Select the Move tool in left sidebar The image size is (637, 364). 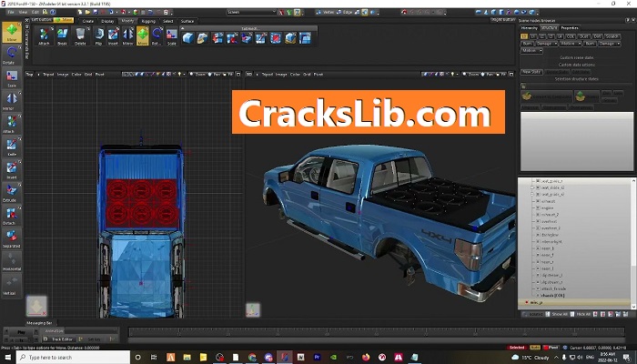click(11, 32)
